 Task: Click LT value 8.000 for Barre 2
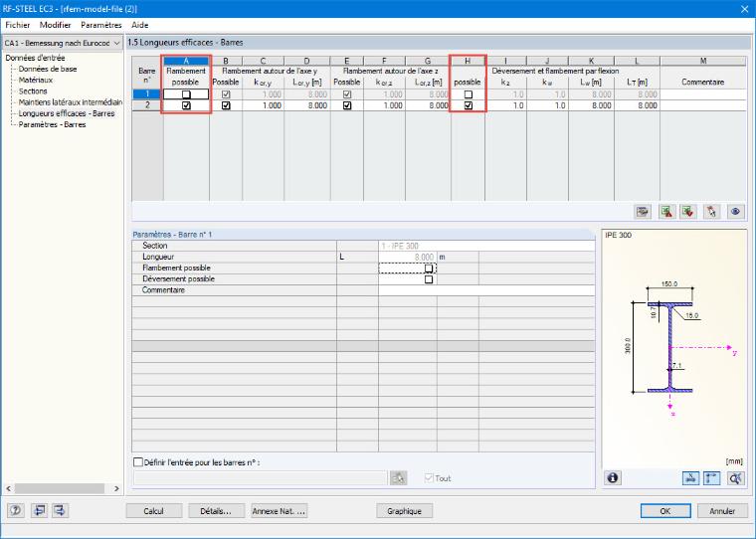coord(638,105)
